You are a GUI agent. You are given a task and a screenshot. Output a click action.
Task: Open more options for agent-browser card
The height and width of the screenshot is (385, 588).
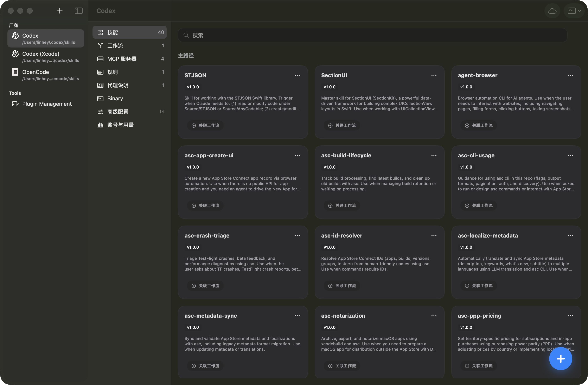(x=570, y=75)
